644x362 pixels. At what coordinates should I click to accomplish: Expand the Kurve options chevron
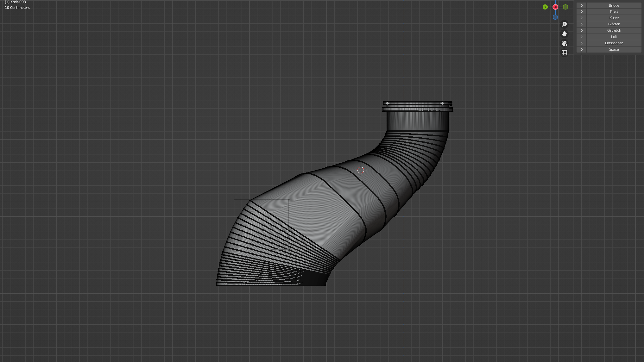coord(582,18)
